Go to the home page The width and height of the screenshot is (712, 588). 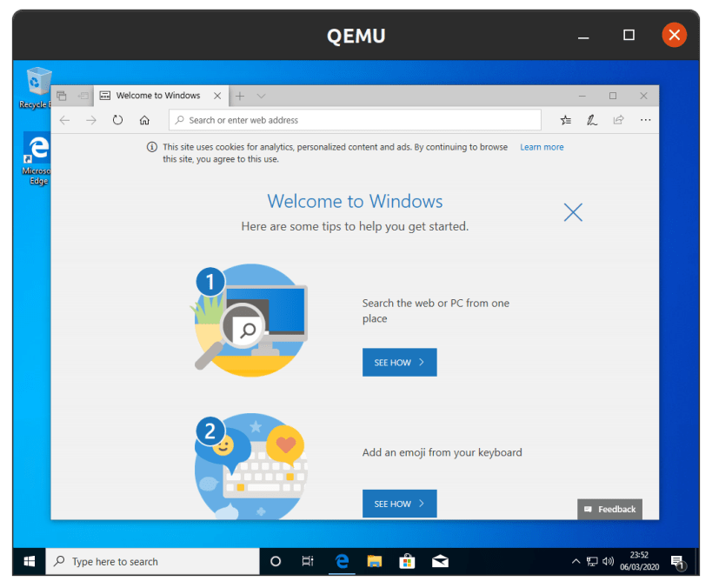pyautogui.click(x=144, y=120)
